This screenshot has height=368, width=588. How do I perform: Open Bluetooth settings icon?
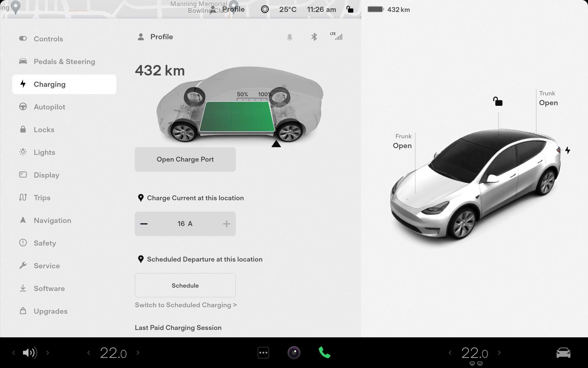[314, 37]
